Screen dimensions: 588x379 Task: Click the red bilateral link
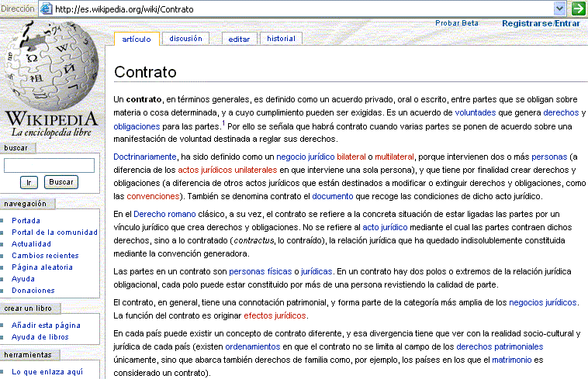pos(351,157)
